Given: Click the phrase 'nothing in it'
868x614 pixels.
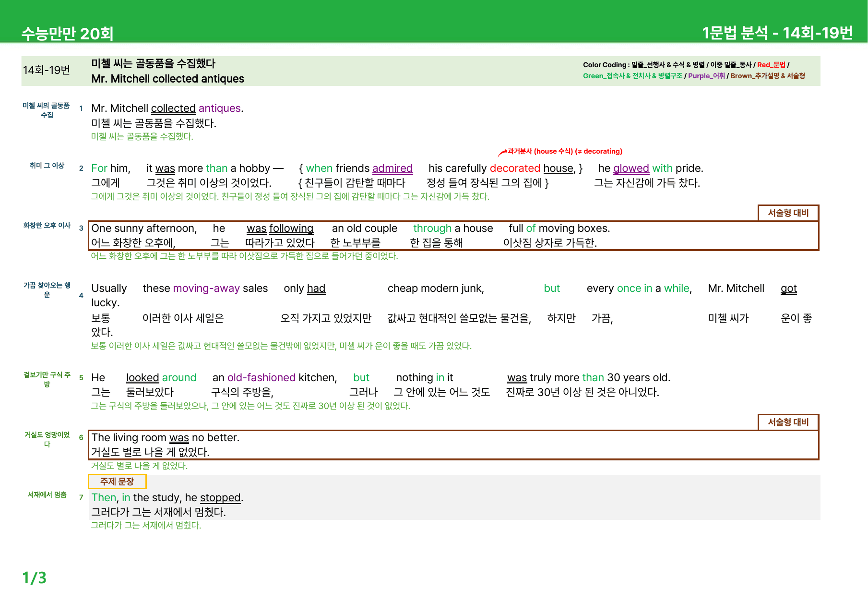Looking at the screenshot, I should 425,378.
